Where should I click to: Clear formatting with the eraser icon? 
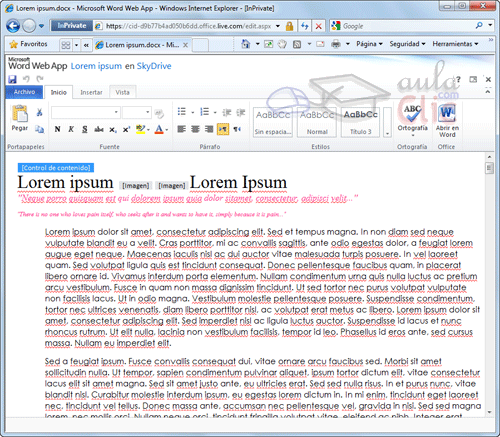(160, 113)
